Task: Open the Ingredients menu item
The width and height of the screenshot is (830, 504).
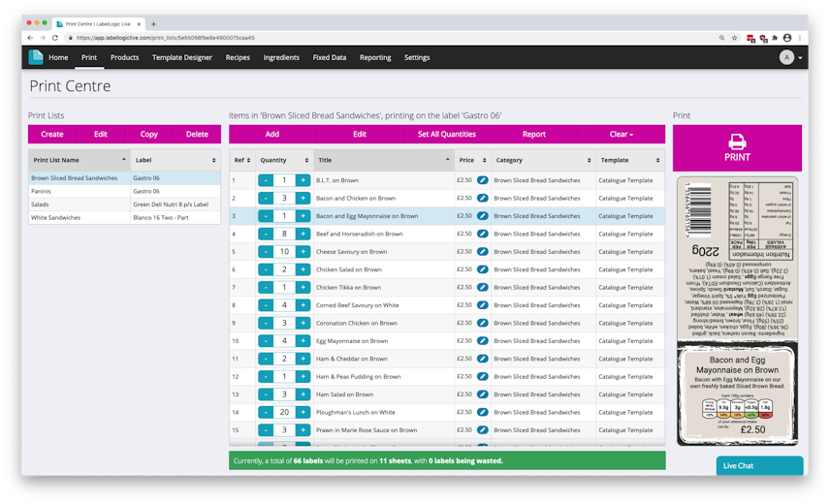Action: [x=281, y=57]
